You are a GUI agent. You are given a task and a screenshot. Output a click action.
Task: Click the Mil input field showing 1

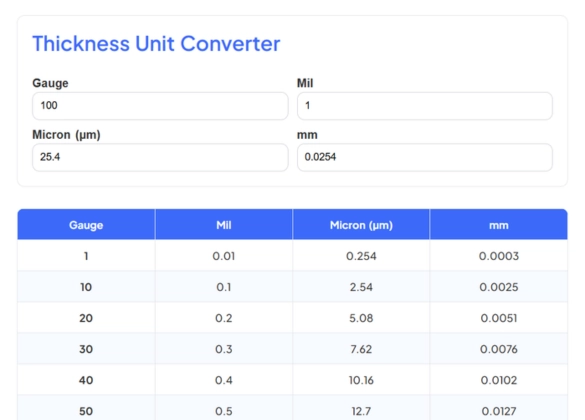(x=425, y=106)
